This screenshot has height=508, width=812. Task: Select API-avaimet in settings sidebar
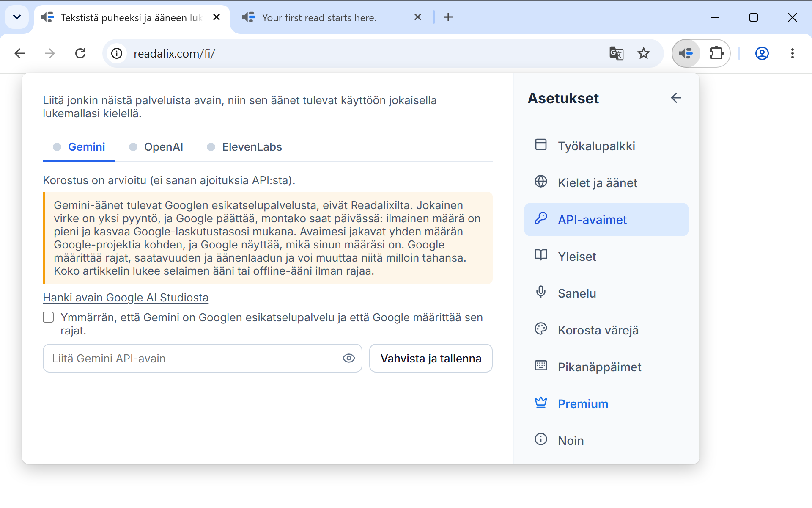[x=606, y=220]
